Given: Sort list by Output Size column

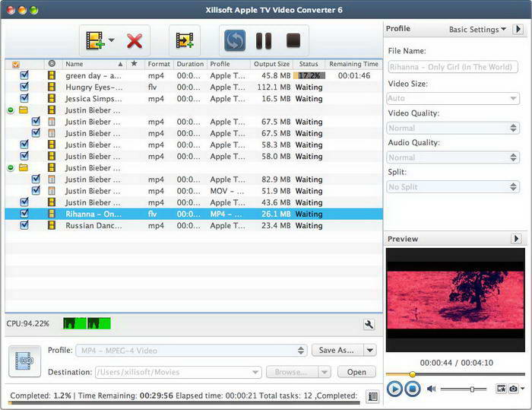Looking at the screenshot, I should 271,64.
